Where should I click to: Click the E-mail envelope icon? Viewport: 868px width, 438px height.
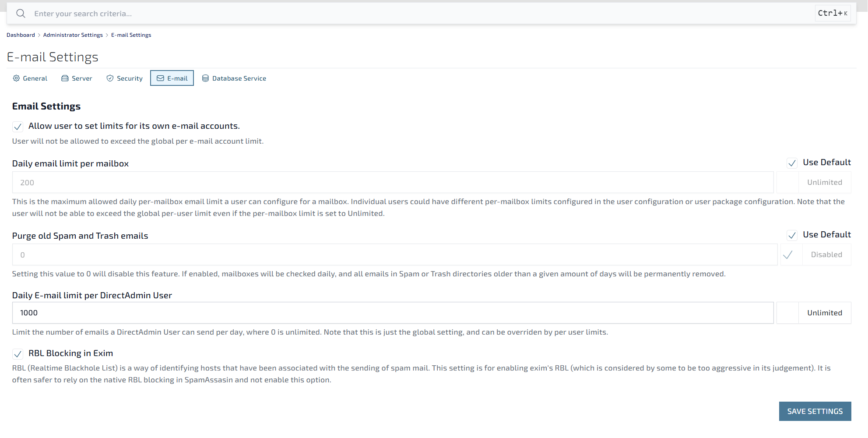(x=161, y=78)
